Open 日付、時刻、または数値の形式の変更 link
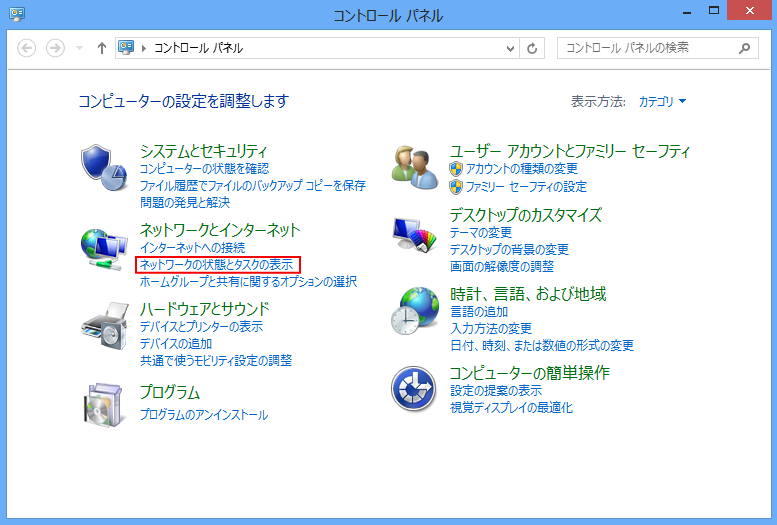The image size is (777, 525). coord(542,346)
